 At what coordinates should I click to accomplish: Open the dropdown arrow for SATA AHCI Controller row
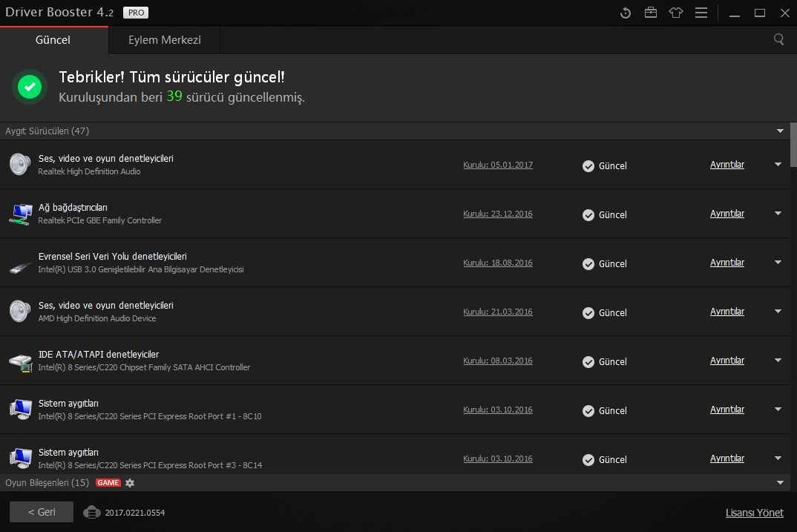778,361
